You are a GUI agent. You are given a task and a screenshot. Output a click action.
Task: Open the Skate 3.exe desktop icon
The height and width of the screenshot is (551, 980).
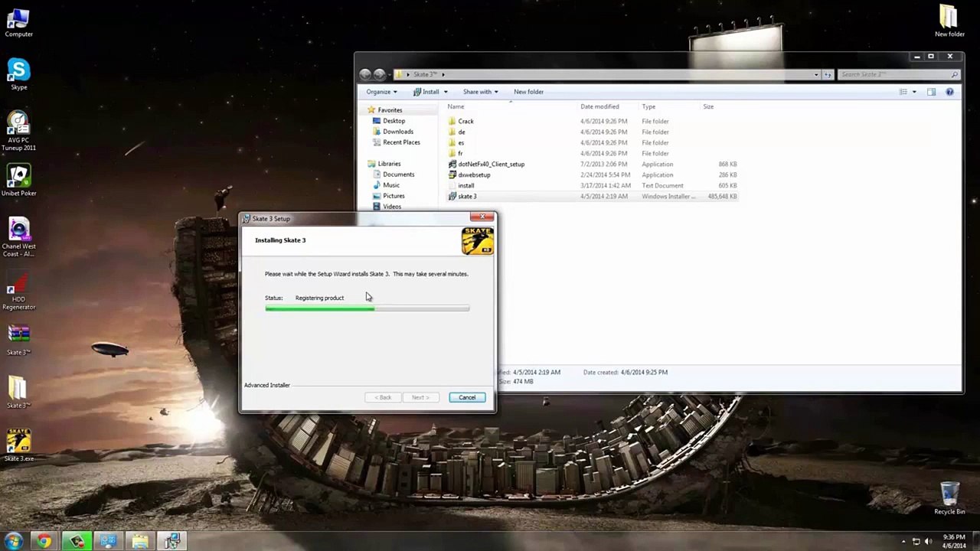[x=18, y=445]
